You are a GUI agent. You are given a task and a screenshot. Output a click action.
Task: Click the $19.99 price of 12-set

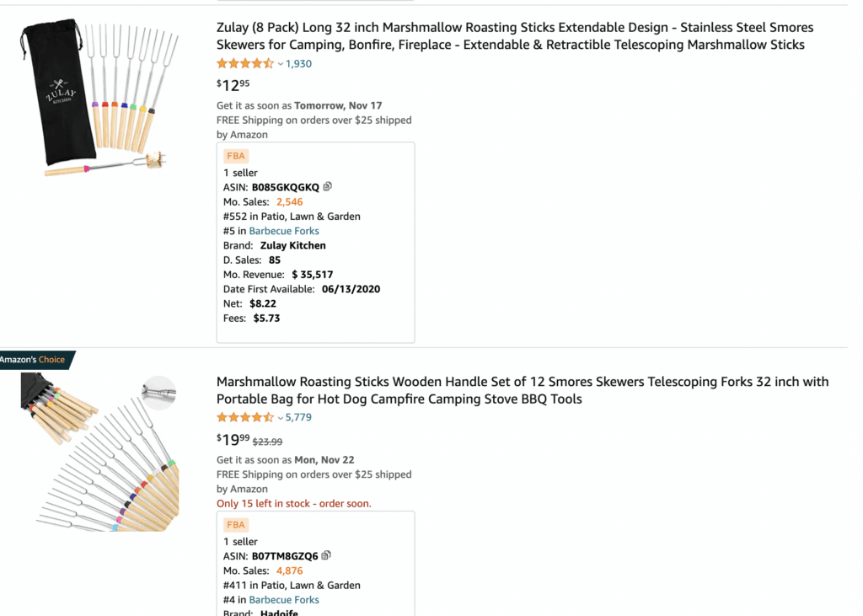233,439
